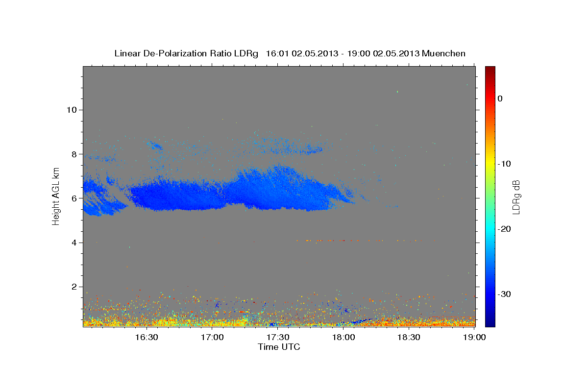This screenshot has height=392, width=588.
Task: Click the 19:00 time tick label
Action: pos(474,337)
